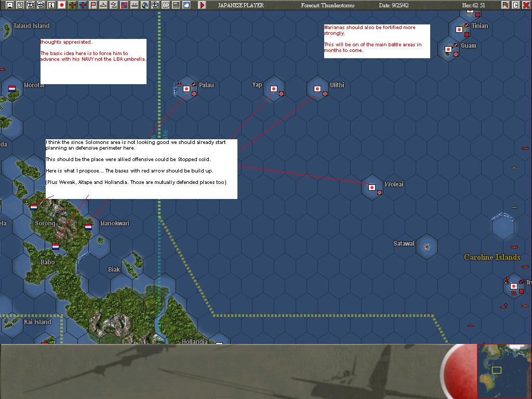
Task: Select the Japanese flag base at Ulithi
Action: pos(317,89)
